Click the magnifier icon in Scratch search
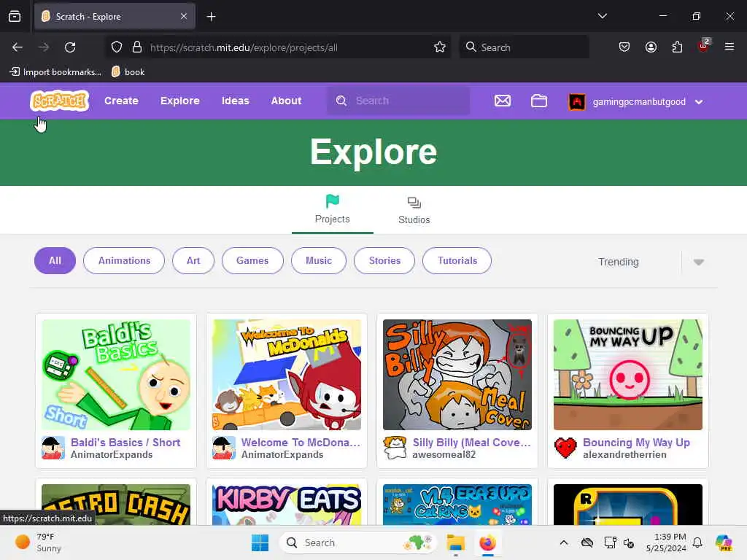Screen dimensions: 747x560 [x=341, y=101]
